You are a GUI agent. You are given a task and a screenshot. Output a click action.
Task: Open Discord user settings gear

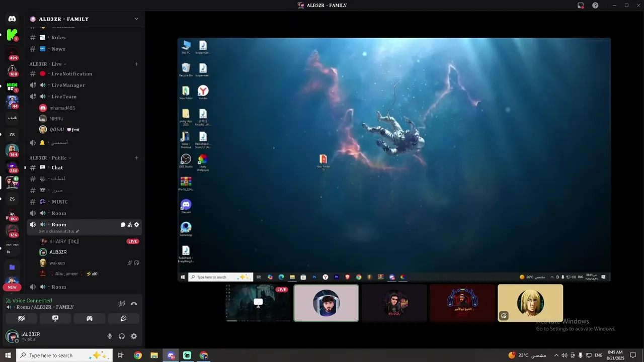pos(134,336)
